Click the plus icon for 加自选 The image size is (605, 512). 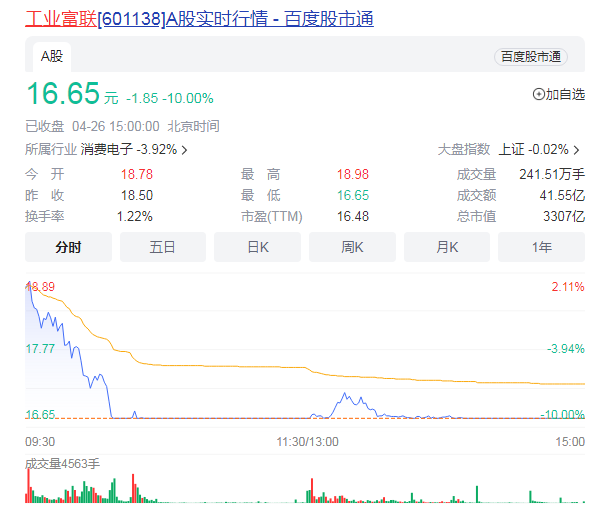tap(539, 94)
